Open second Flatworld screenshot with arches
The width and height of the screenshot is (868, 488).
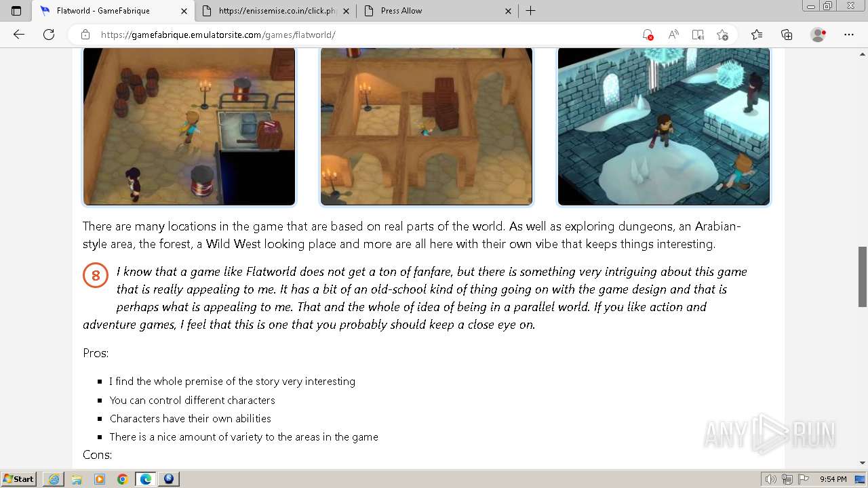(427, 126)
